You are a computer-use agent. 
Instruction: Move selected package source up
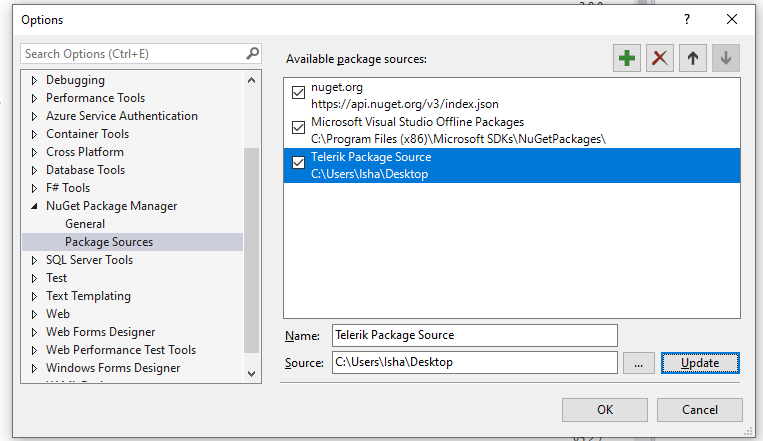coord(692,58)
